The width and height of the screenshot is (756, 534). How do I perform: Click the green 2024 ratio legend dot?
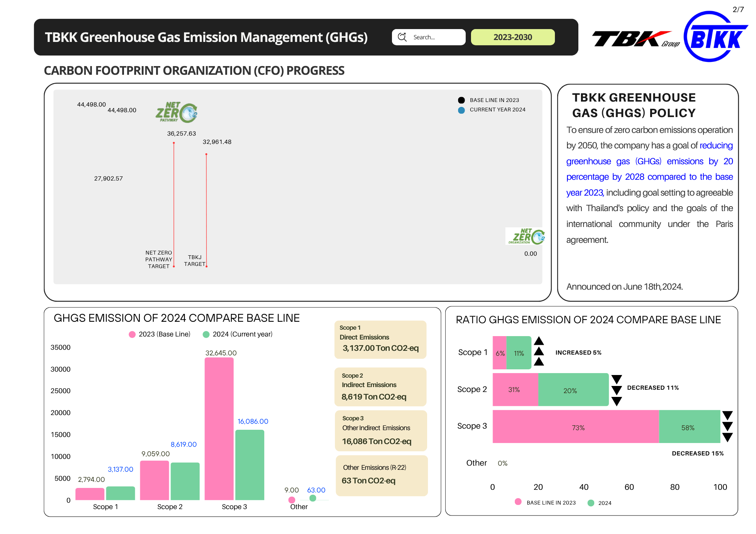coord(591,503)
